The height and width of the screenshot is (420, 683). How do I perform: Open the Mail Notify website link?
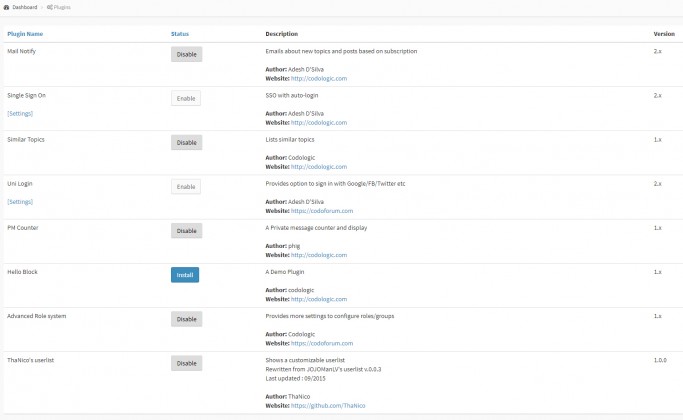pyautogui.click(x=319, y=78)
